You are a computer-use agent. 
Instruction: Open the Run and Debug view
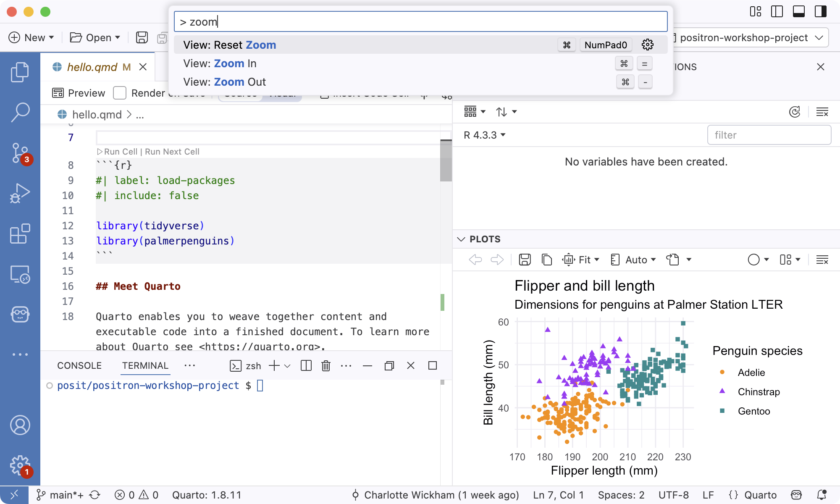(20, 194)
